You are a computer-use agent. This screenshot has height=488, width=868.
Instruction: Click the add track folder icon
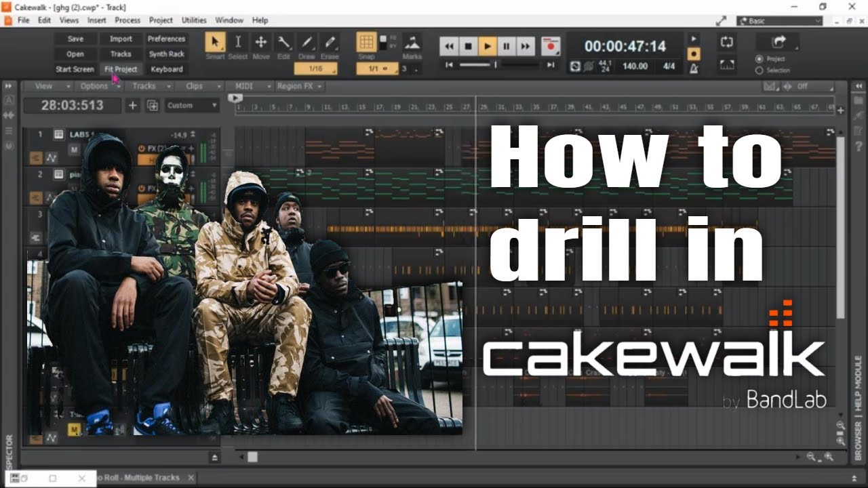[x=153, y=105]
